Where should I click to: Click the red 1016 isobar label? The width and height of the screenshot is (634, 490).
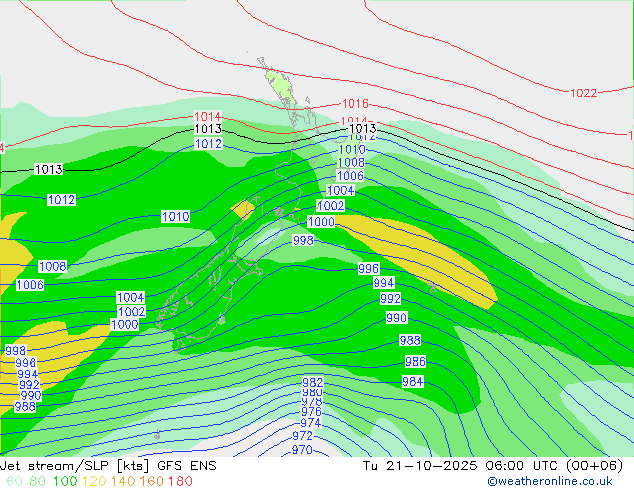coord(355,103)
